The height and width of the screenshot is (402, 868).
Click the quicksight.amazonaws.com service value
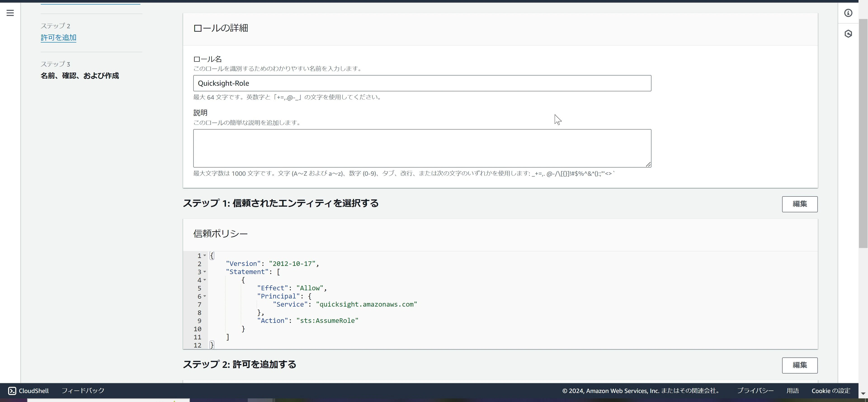(x=367, y=304)
